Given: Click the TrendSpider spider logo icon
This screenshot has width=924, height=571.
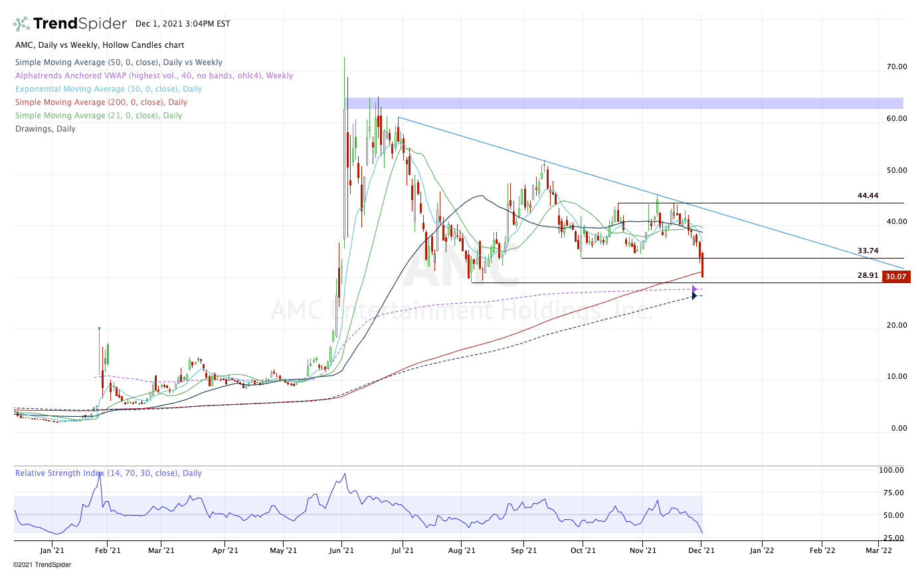Looking at the screenshot, I should point(21,24).
